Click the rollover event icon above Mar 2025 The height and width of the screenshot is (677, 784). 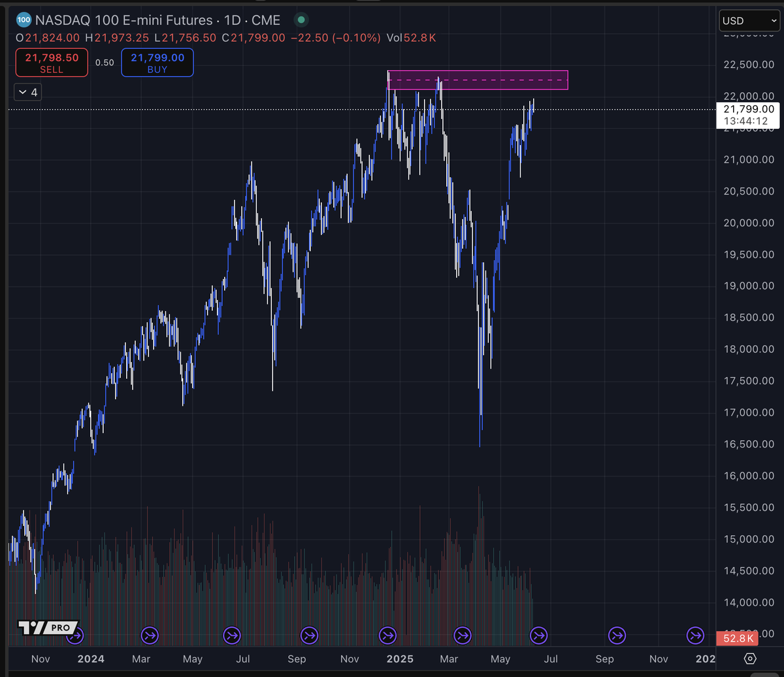pyautogui.click(x=463, y=635)
